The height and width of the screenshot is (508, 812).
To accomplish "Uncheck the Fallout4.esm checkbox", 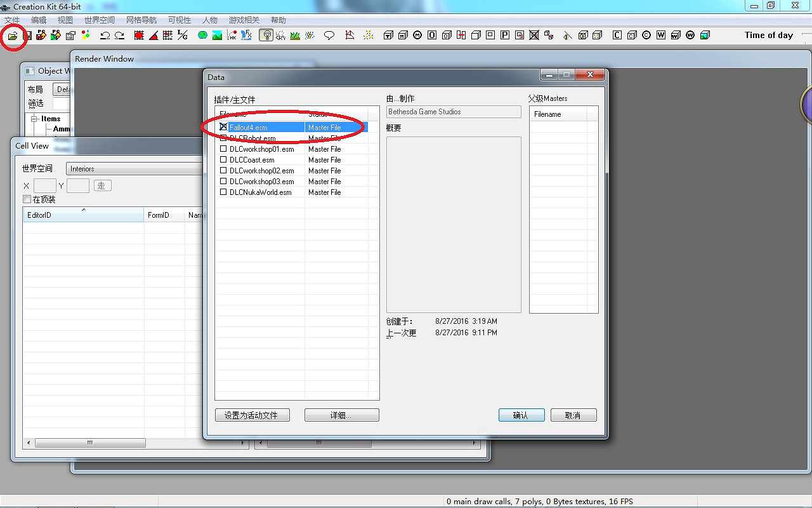I will tap(223, 127).
